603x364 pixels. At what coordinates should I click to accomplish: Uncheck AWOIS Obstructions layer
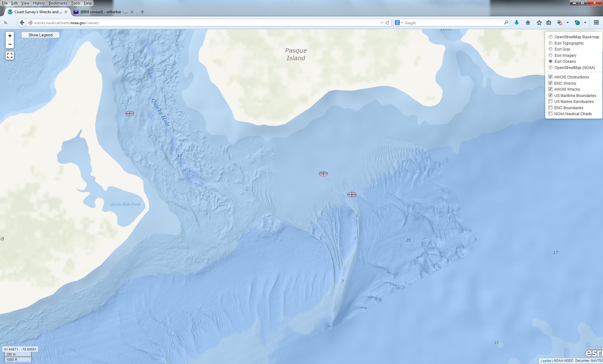coord(550,77)
